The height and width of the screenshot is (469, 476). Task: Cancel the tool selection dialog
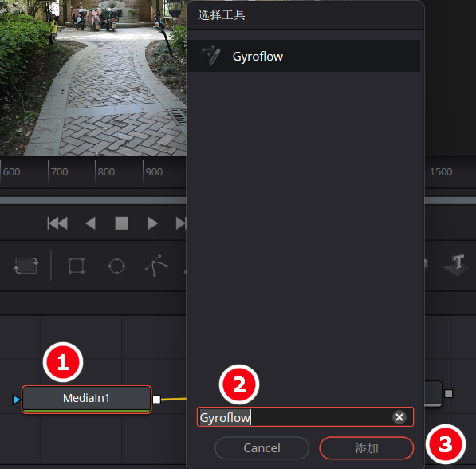pos(262,448)
